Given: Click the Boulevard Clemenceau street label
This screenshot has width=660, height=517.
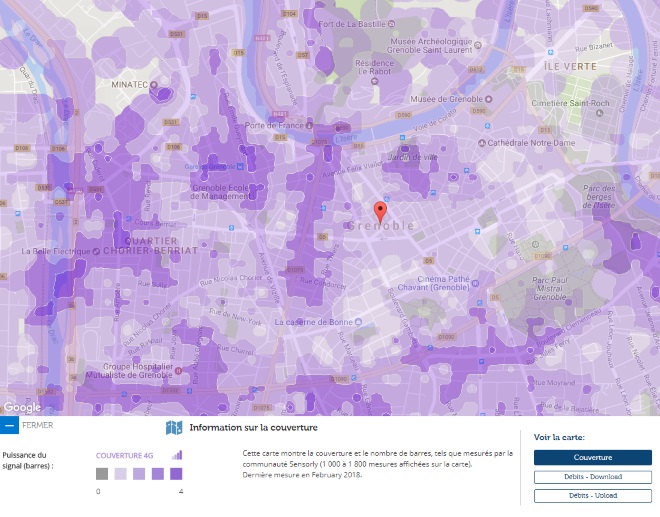Looking at the screenshot, I should 570,328.
